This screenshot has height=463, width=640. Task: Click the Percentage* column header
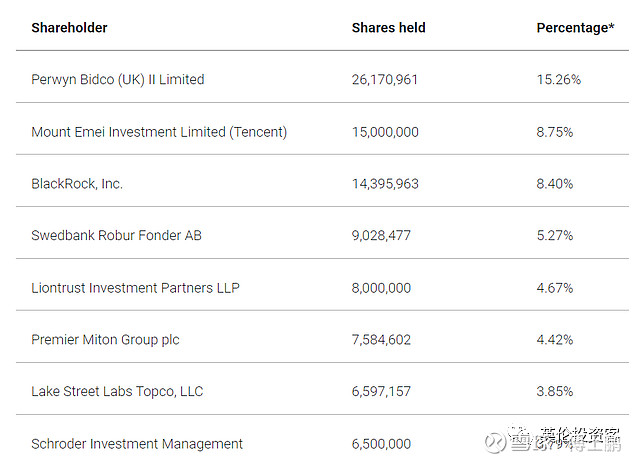[x=576, y=28]
